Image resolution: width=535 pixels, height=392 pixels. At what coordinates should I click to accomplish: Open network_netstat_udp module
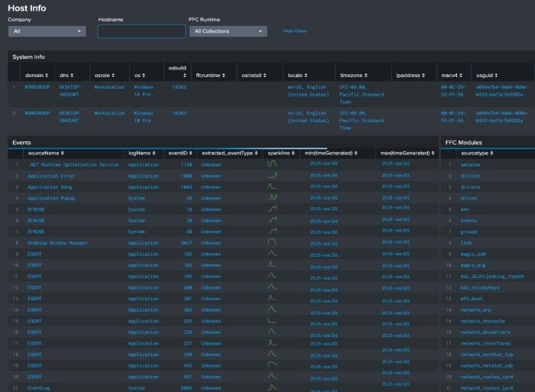coord(487,366)
